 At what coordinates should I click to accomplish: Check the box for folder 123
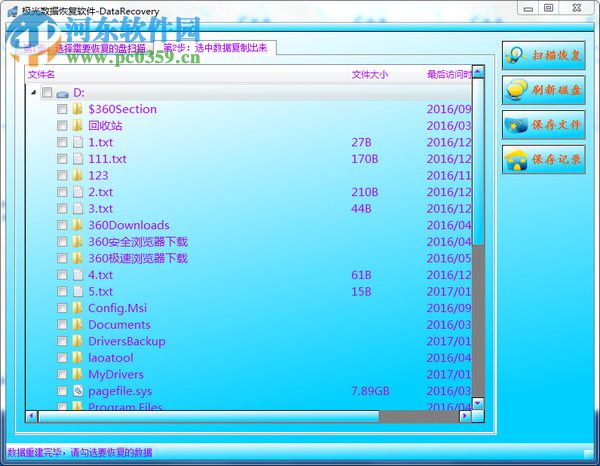62,176
